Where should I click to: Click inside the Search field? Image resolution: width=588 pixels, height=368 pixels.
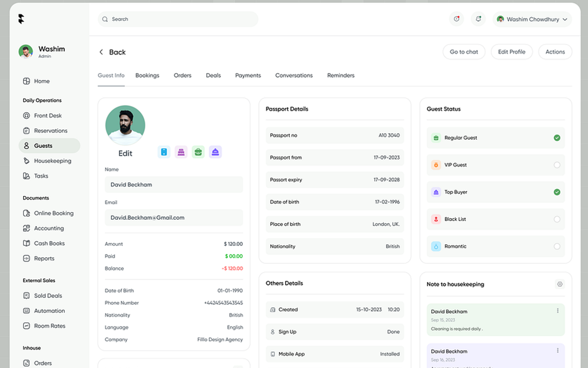[177, 19]
